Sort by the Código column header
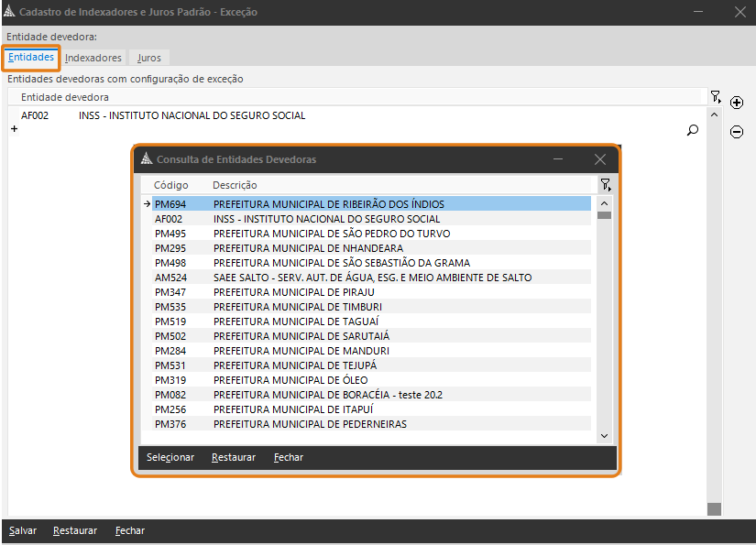 tap(170, 185)
